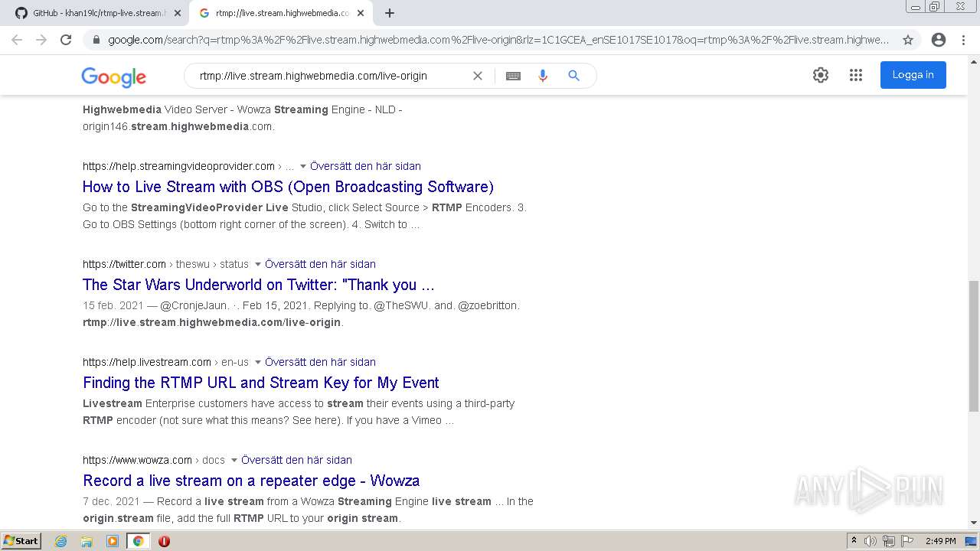Start voice search with microphone
The image size is (980, 551).
click(543, 76)
